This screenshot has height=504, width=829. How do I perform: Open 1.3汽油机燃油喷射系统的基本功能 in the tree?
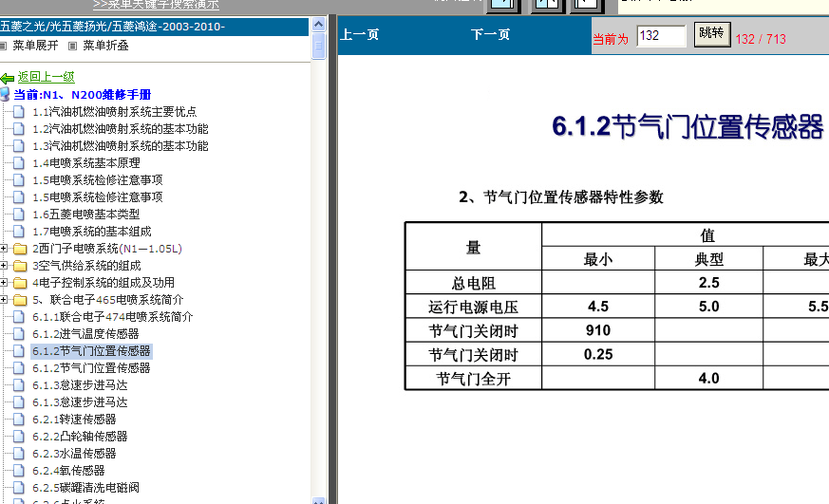point(121,146)
